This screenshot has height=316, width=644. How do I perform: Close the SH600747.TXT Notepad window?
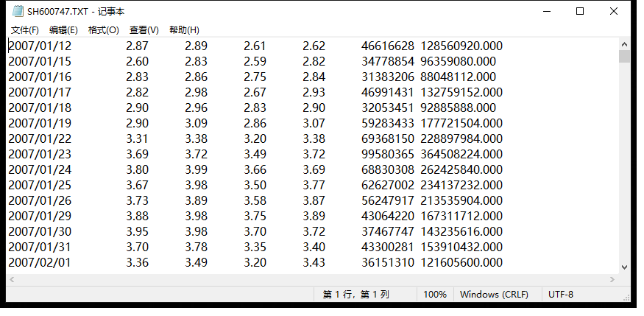[x=614, y=11]
